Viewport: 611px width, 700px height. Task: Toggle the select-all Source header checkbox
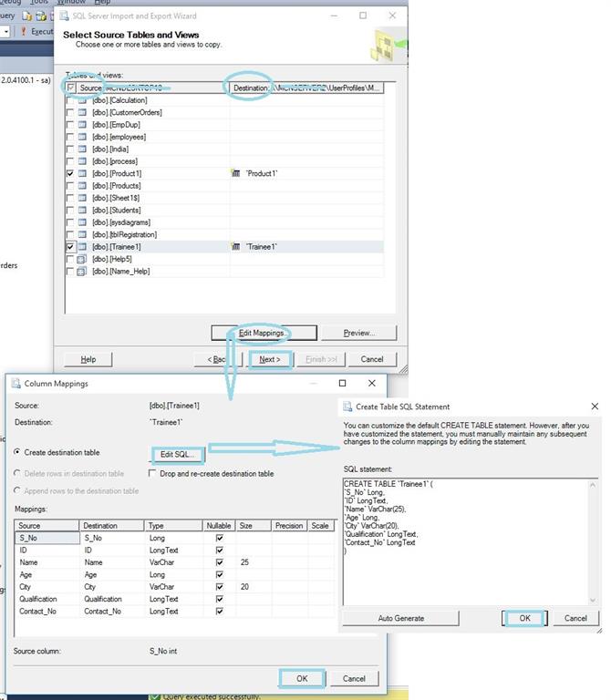(70, 87)
